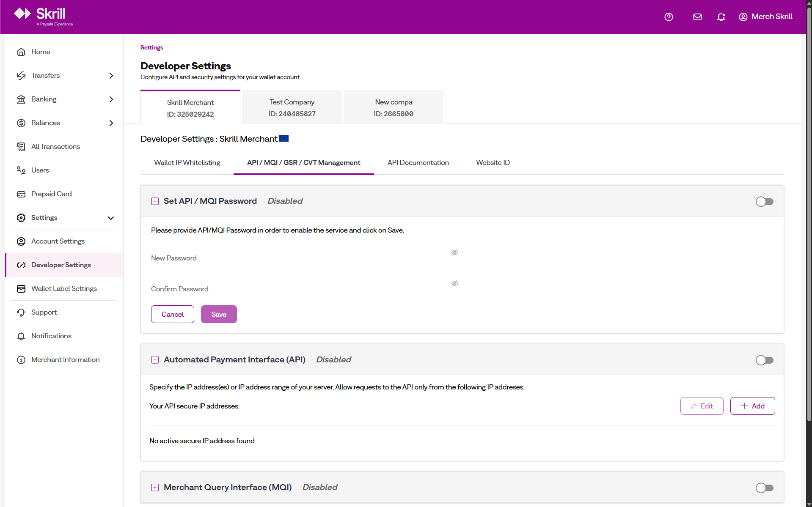The width and height of the screenshot is (812, 507).
Task: Collapse the Settings sidebar section
Action: 111,218
